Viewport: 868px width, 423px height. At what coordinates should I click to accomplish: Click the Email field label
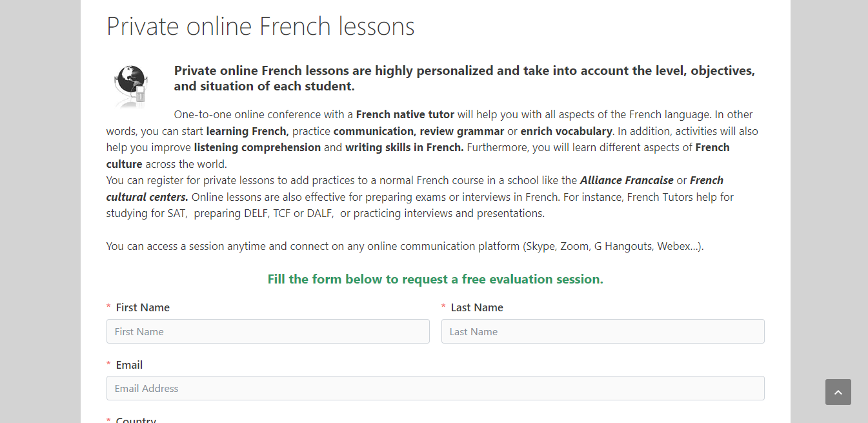pos(129,365)
